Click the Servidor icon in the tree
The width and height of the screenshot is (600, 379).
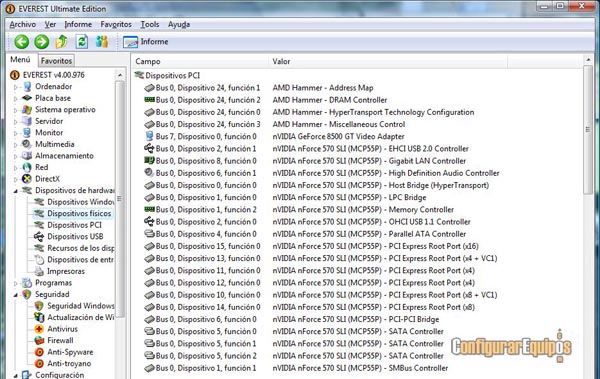[x=27, y=121]
